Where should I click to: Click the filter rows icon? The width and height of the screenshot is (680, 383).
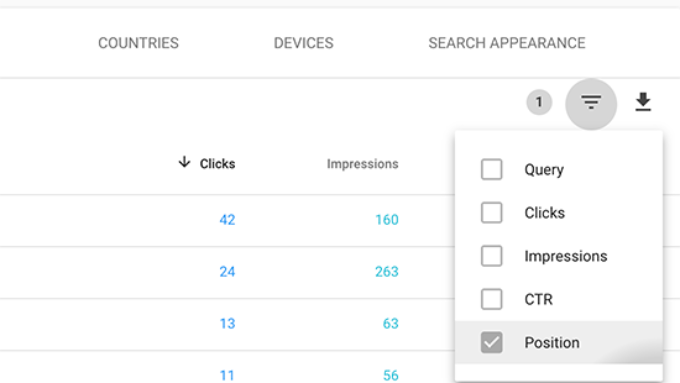point(591,103)
